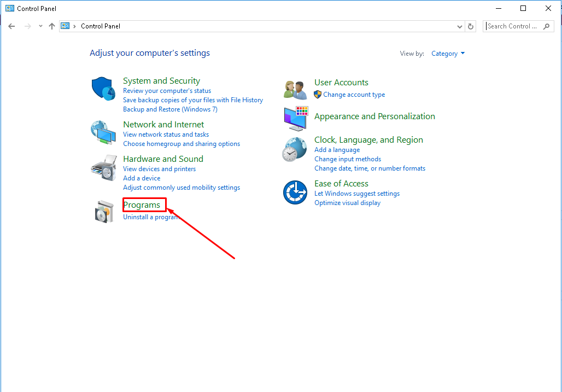Click the Control Panel breadcrumb in address bar
This screenshot has width=562, height=392.
[101, 26]
